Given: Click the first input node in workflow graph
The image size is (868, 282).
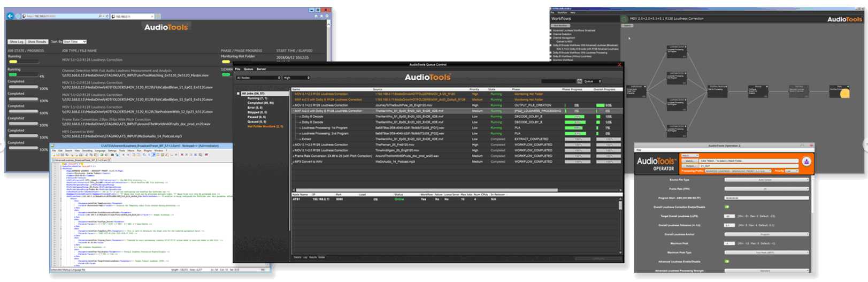Looking at the screenshot, I should click(636, 90).
